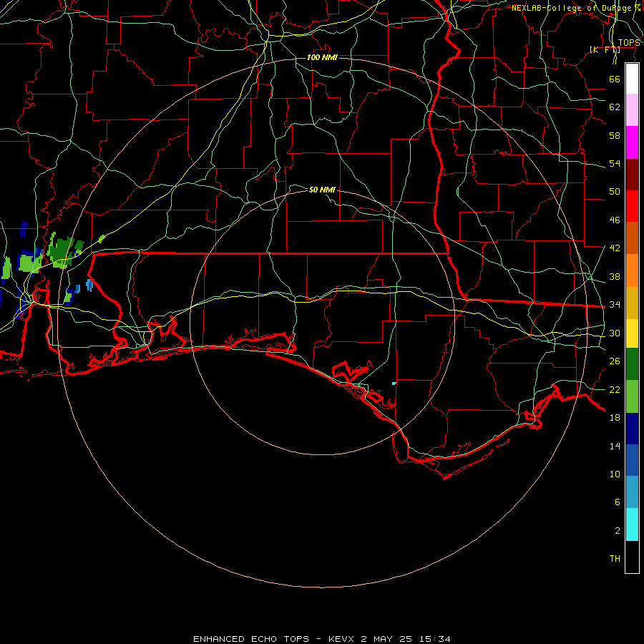The image size is (644, 644).
Task: Click the legend value '62'
Action: pyautogui.click(x=615, y=107)
